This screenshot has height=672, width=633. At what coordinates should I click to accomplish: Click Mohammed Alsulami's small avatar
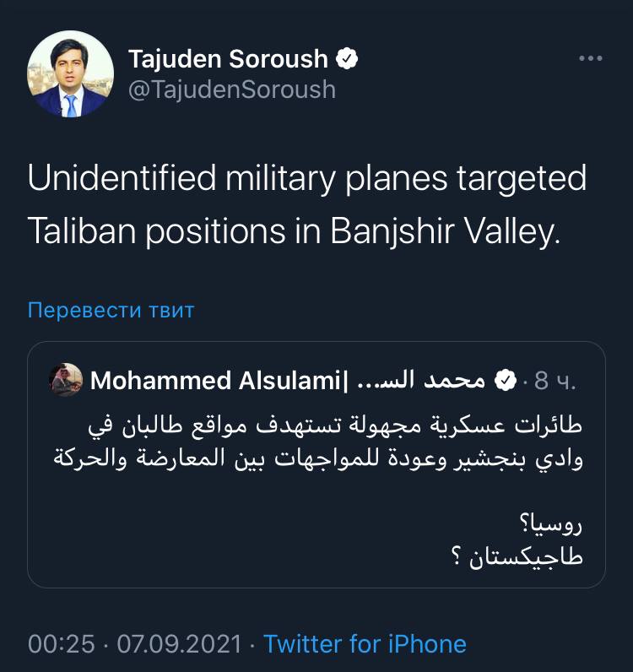(66, 381)
